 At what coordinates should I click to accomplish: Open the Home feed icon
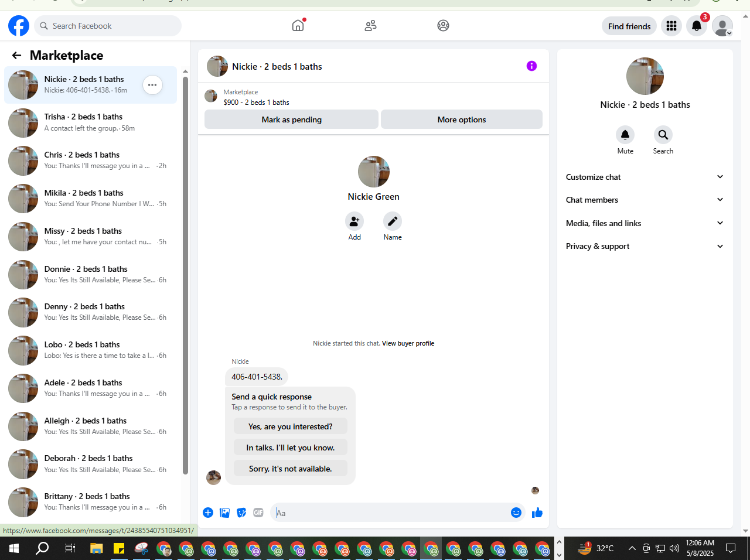pos(298,25)
